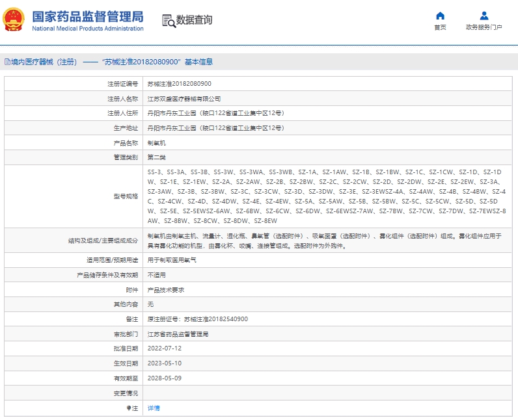
Task: Select the 注册人住所 address value
Action: pos(216,113)
